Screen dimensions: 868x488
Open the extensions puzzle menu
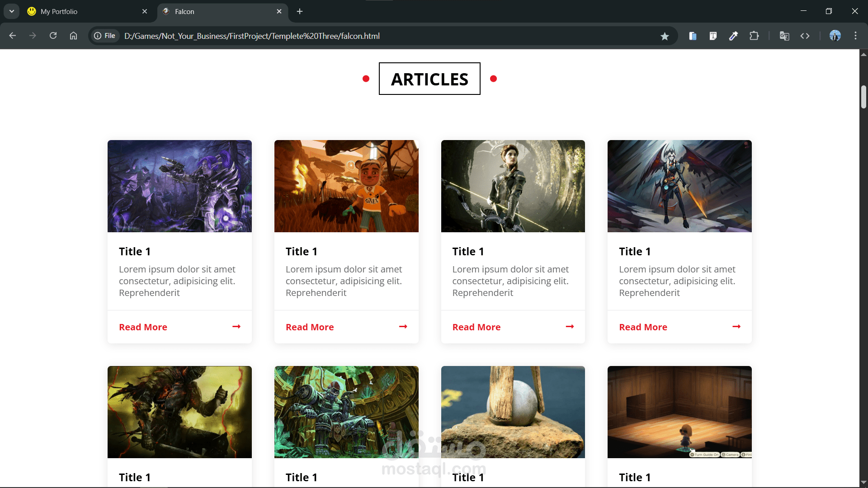coord(754,36)
